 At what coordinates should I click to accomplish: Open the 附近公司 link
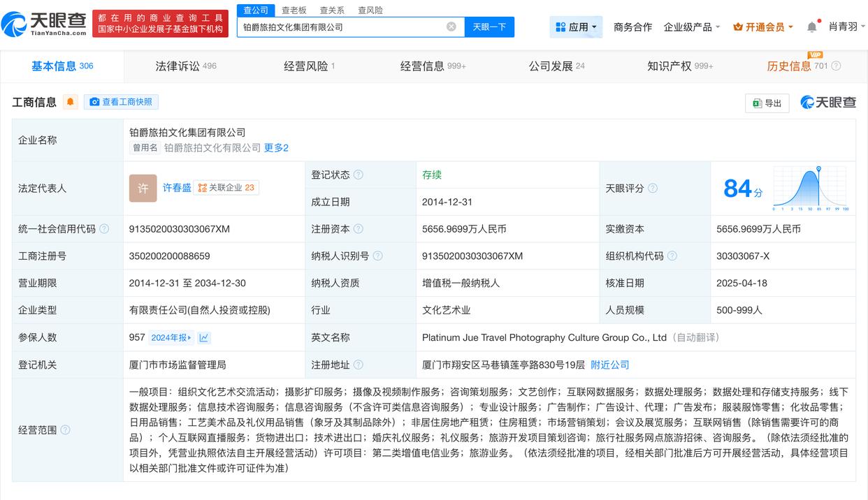pyautogui.click(x=610, y=365)
